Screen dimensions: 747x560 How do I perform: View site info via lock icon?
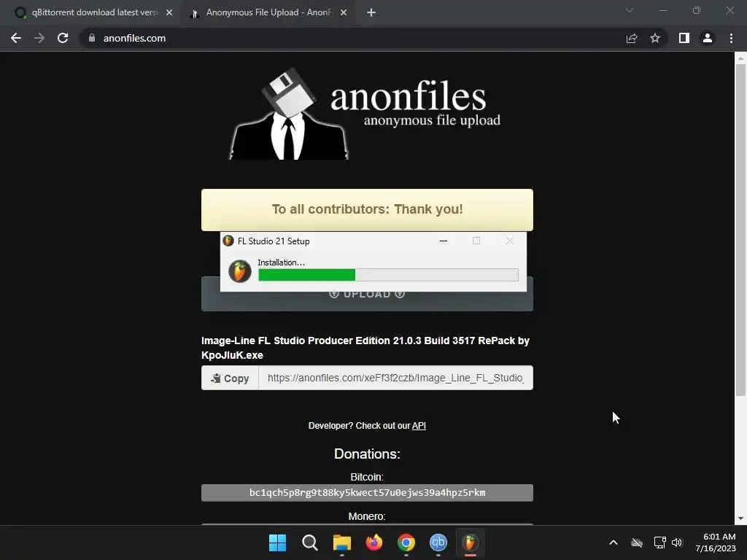pos(92,38)
